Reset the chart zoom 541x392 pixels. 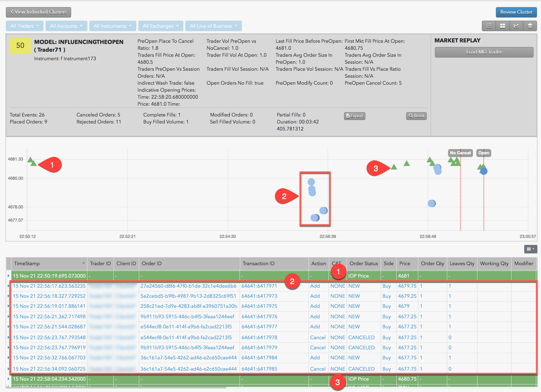(416, 116)
